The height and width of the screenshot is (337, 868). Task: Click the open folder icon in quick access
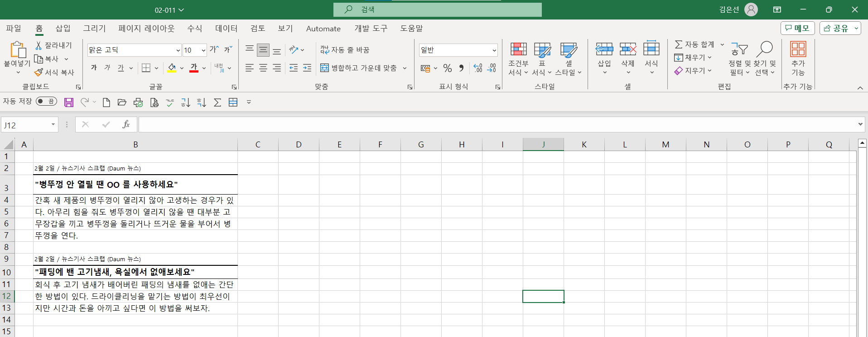[x=122, y=103]
